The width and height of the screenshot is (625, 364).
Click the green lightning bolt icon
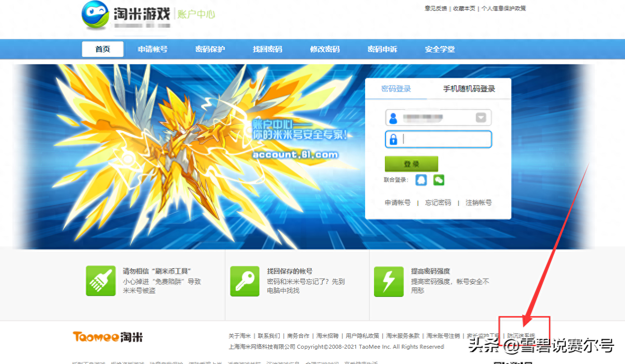click(x=388, y=281)
